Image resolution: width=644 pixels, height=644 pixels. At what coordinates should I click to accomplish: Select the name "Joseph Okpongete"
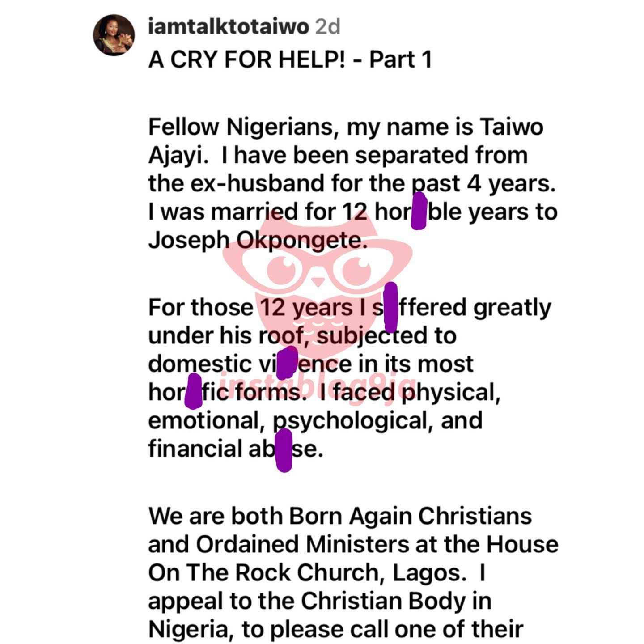(x=258, y=241)
